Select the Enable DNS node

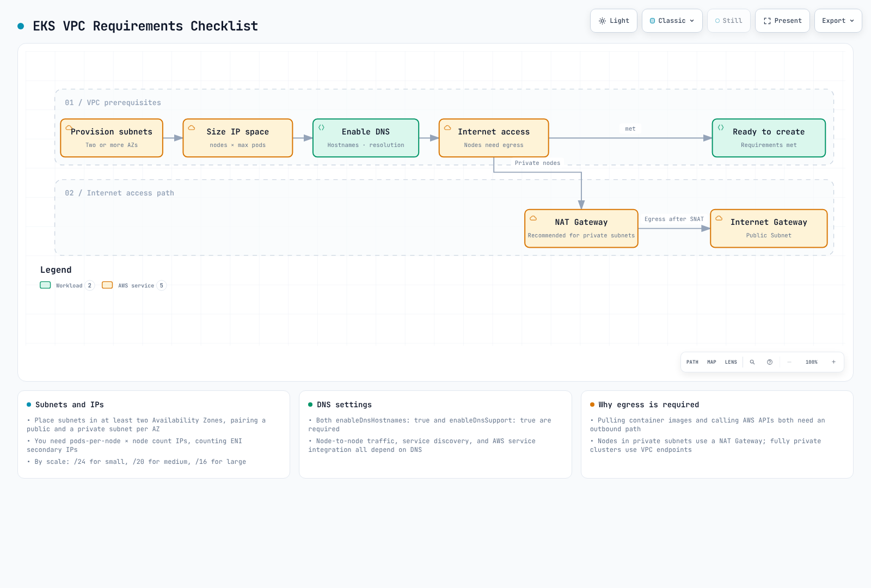366,138
